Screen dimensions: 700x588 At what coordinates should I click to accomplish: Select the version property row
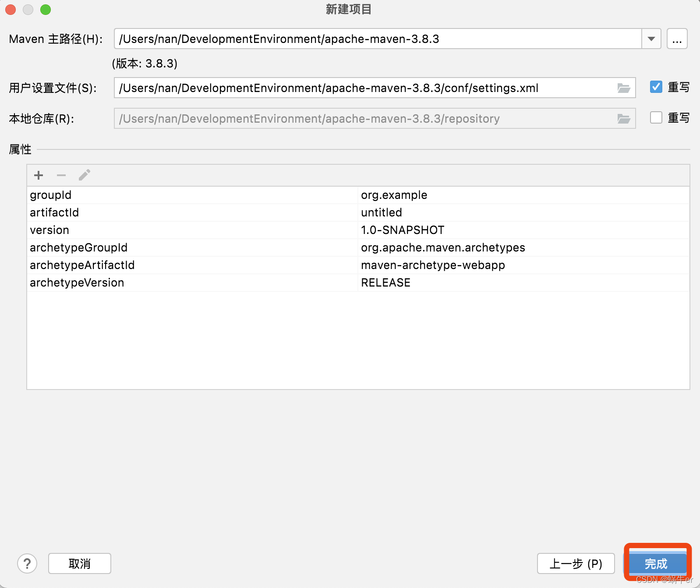[358, 230]
